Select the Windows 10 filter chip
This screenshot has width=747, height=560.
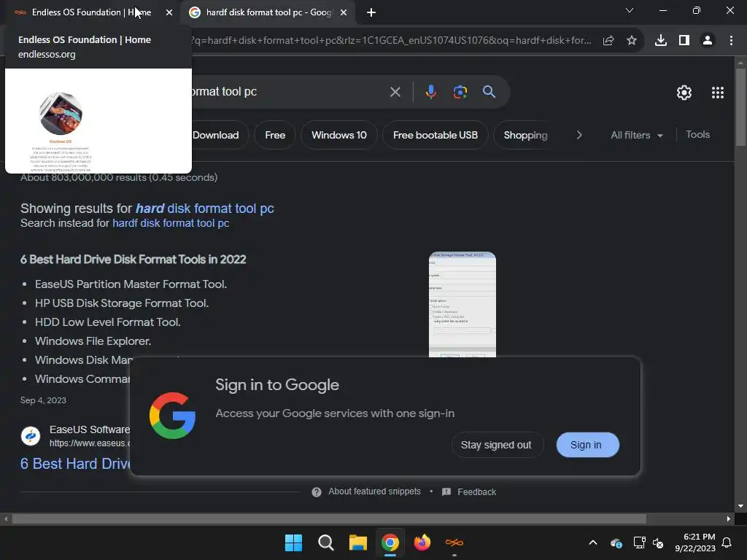point(338,135)
